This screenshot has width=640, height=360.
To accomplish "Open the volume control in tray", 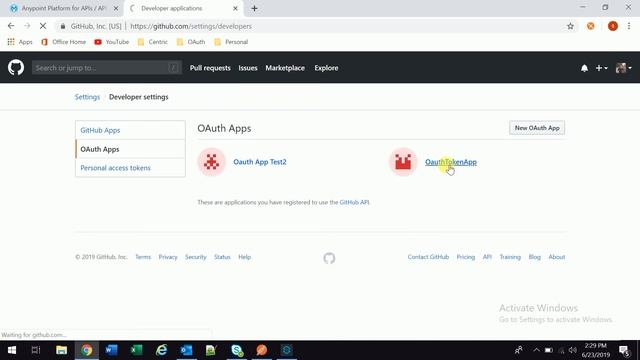I will 573,350.
